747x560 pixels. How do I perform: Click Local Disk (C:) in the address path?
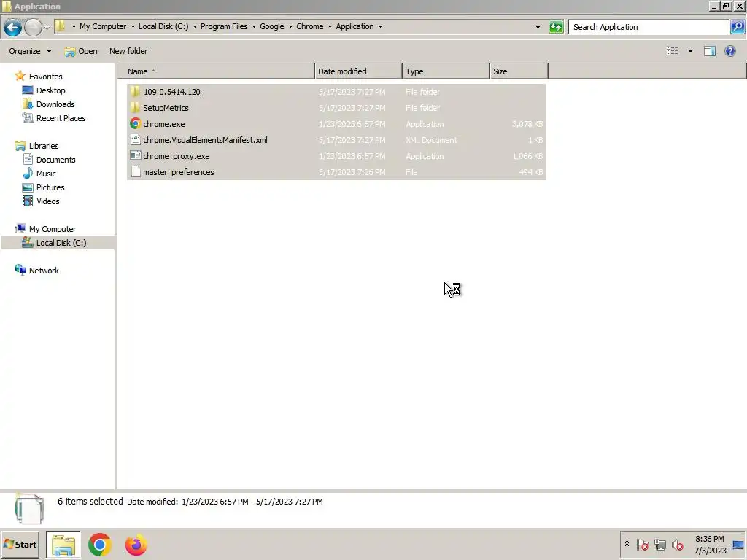coord(163,26)
